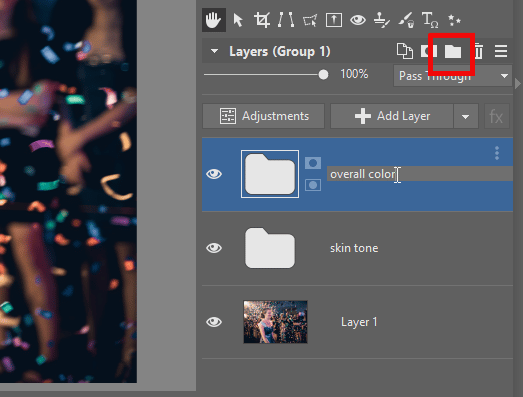
Task: Select the red eye tool
Action: coord(358,20)
